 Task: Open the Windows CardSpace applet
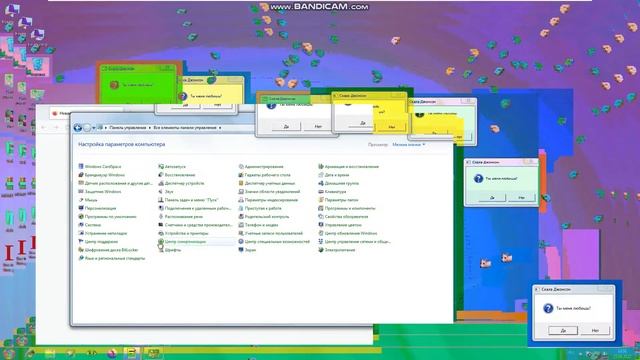pos(100,167)
